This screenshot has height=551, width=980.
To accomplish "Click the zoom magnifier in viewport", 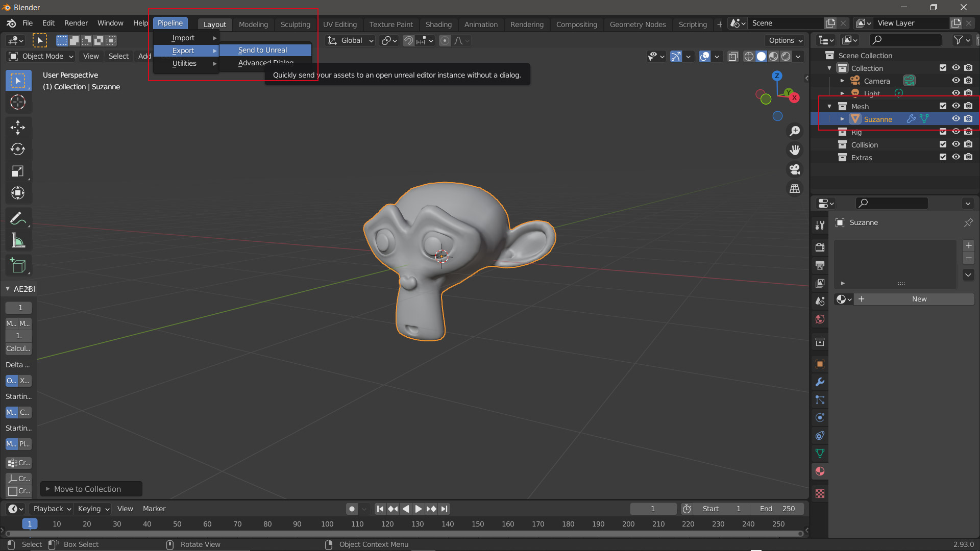I will [x=795, y=131].
